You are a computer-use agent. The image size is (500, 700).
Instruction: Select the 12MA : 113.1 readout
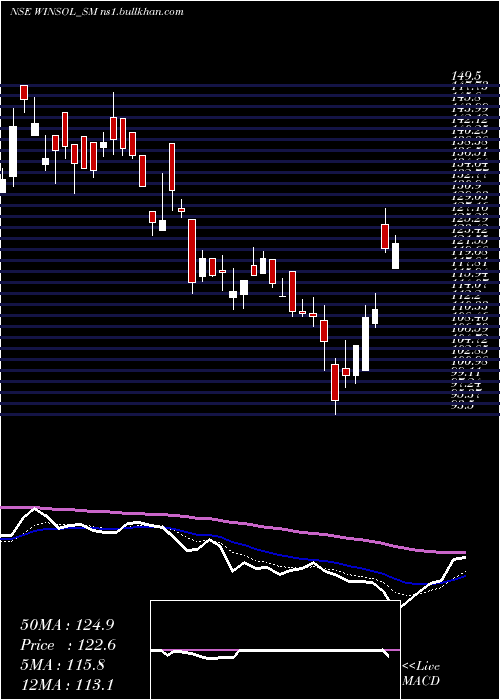69,684
